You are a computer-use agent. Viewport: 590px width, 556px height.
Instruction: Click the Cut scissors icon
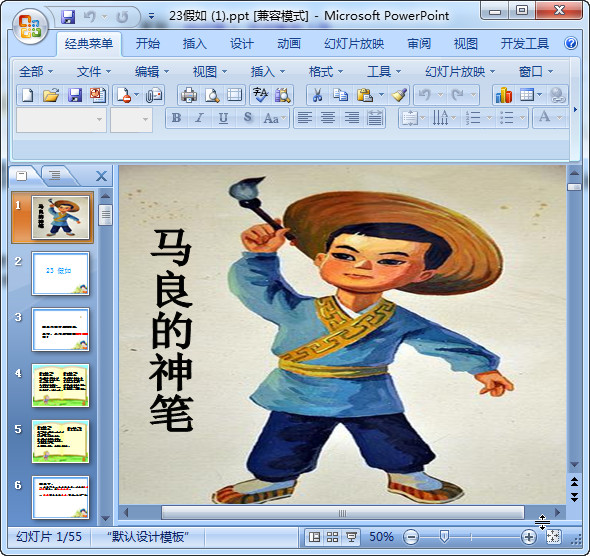318,95
